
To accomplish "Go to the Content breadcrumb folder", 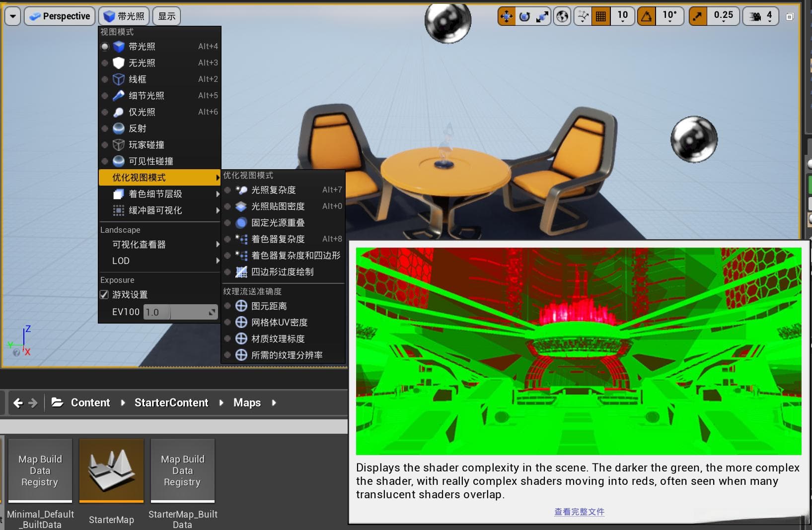I will point(90,402).
